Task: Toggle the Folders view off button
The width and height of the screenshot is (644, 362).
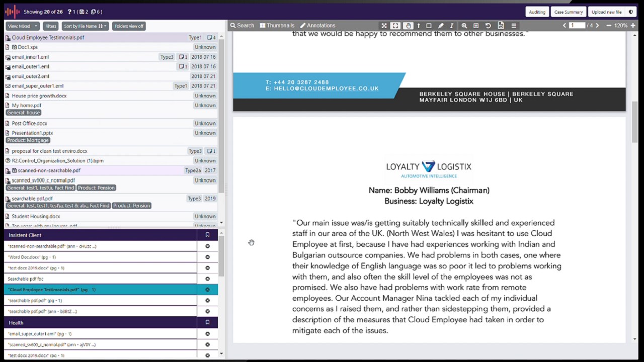Action: 129,26
